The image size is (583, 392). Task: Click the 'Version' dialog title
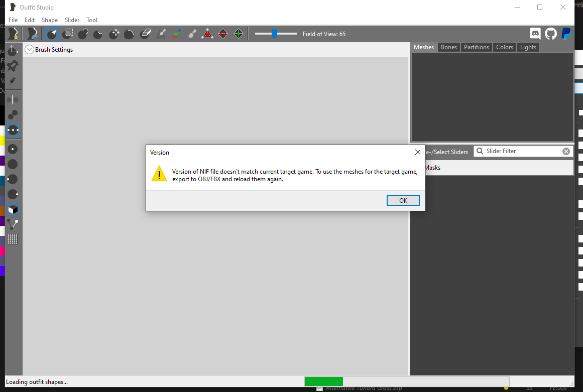coord(160,153)
